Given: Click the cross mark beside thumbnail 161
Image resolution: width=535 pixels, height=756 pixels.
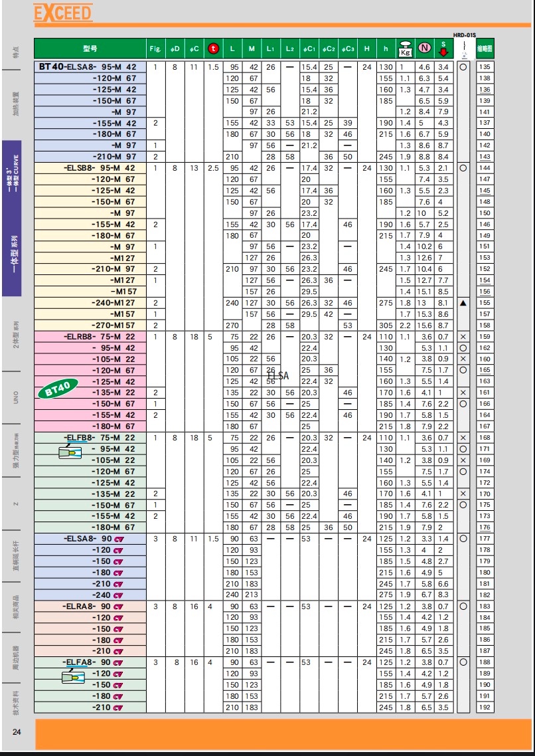Looking at the screenshot, I should pos(463,393).
